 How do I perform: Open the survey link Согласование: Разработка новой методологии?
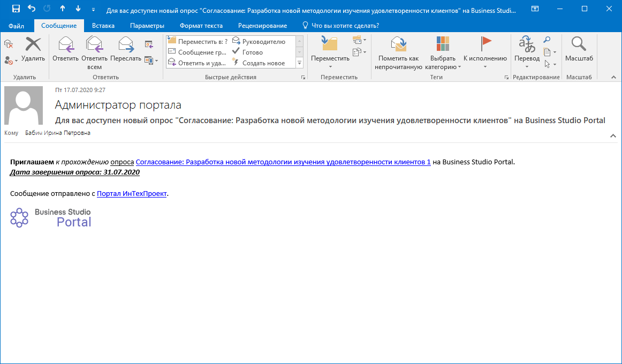pyautogui.click(x=283, y=162)
